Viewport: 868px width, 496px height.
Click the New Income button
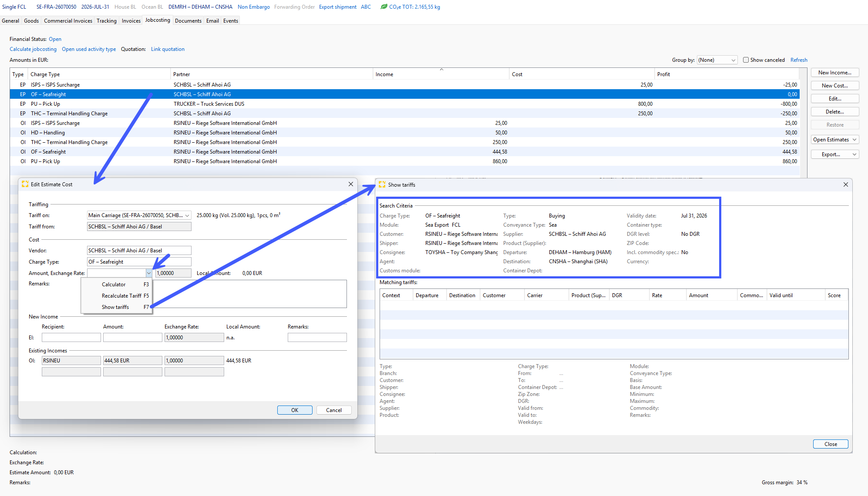835,73
